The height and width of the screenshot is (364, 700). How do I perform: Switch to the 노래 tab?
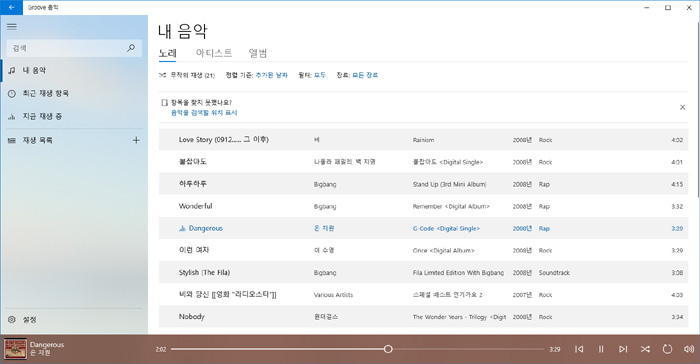point(168,53)
